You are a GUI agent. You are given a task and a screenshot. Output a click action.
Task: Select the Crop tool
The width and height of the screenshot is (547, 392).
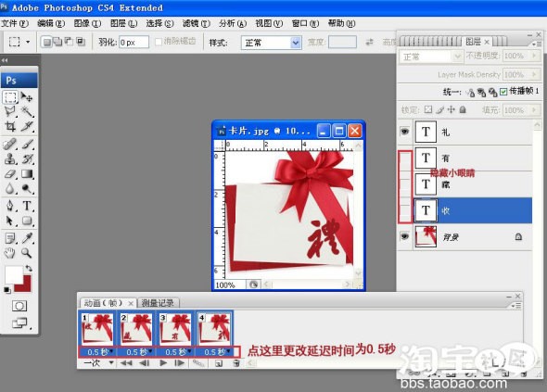10,126
